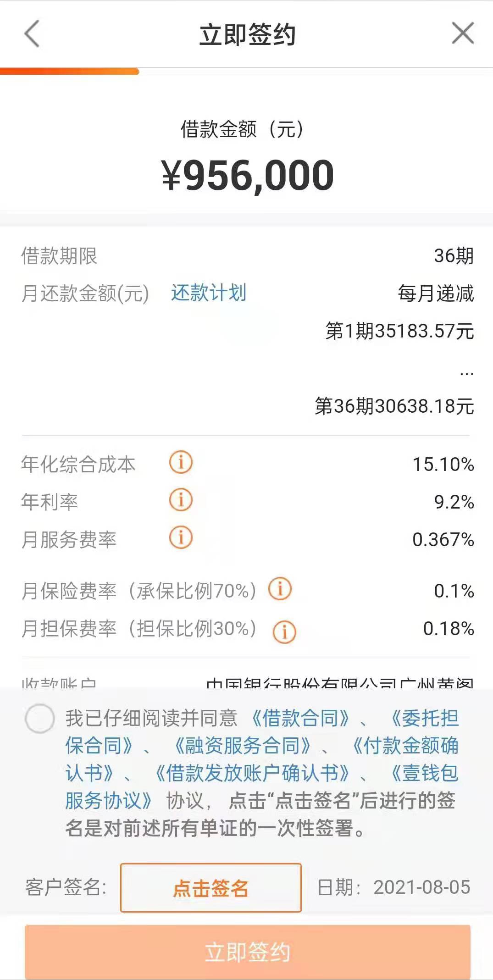Tap info icon beside 年化综合成本
493x980 pixels.
[181, 462]
